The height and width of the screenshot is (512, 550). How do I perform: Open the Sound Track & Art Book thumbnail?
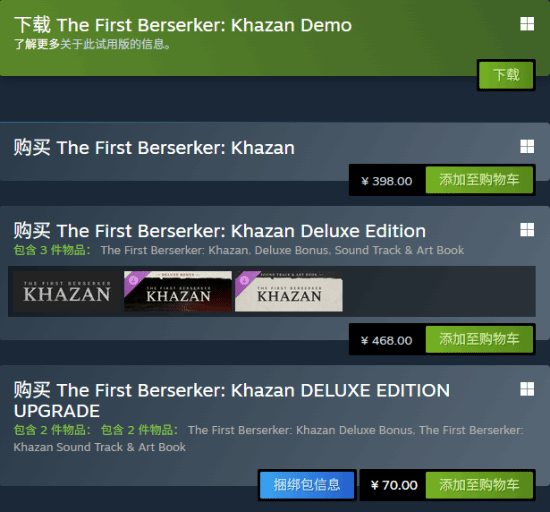289,291
